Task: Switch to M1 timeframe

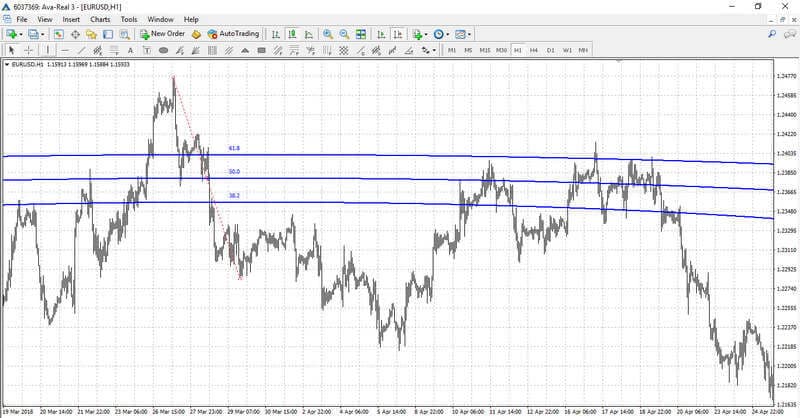Action: (x=452, y=50)
